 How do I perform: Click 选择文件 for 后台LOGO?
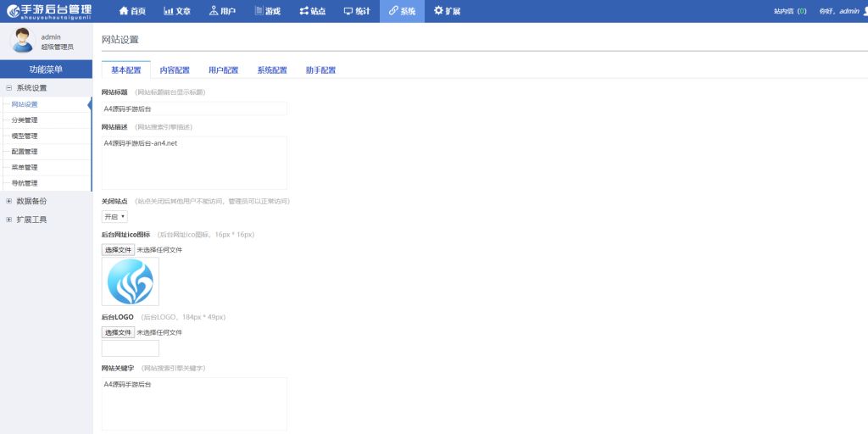pyautogui.click(x=118, y=332)
